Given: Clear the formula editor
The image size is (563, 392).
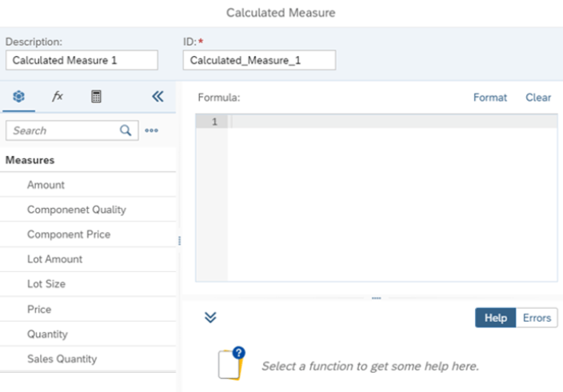Looking at the screenshot, I should coord(538,98).
